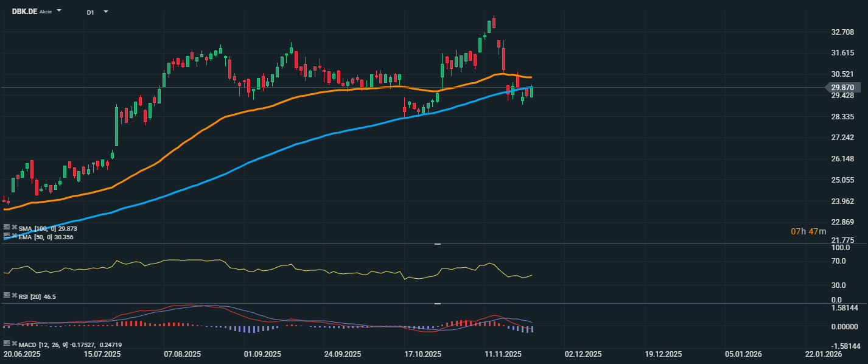Open the D1 timeframe dropdown
The height and width of the screenshot is (364, 868).
tap(106, 12)
